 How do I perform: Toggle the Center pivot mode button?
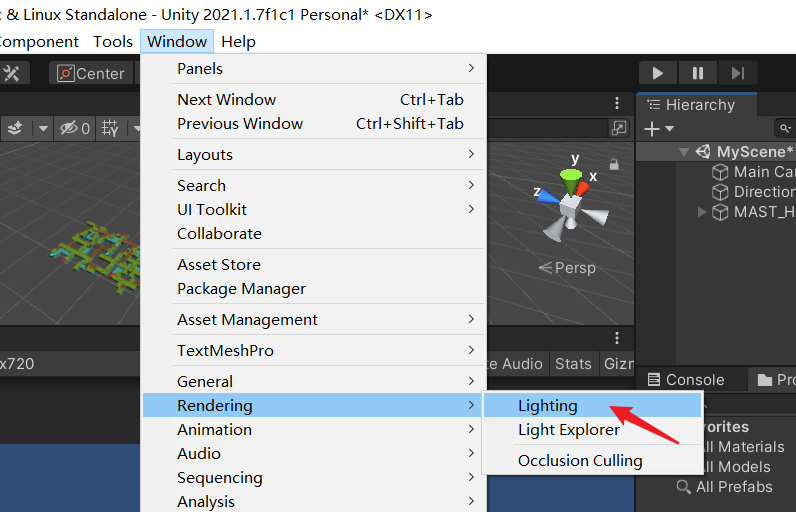pos(91,73)
